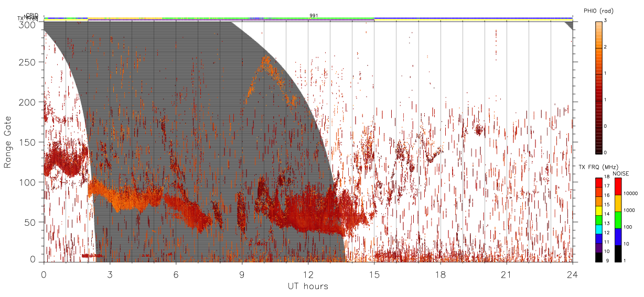
Task: Click the red top segment of NOISE bar
Action: point(618,186)
